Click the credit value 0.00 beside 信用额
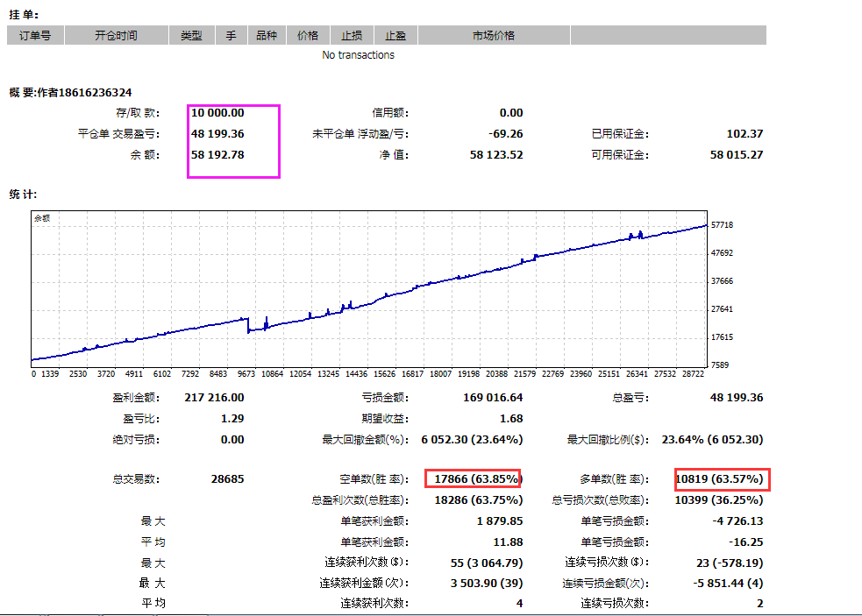862x616 pixels. coord(511,113)
